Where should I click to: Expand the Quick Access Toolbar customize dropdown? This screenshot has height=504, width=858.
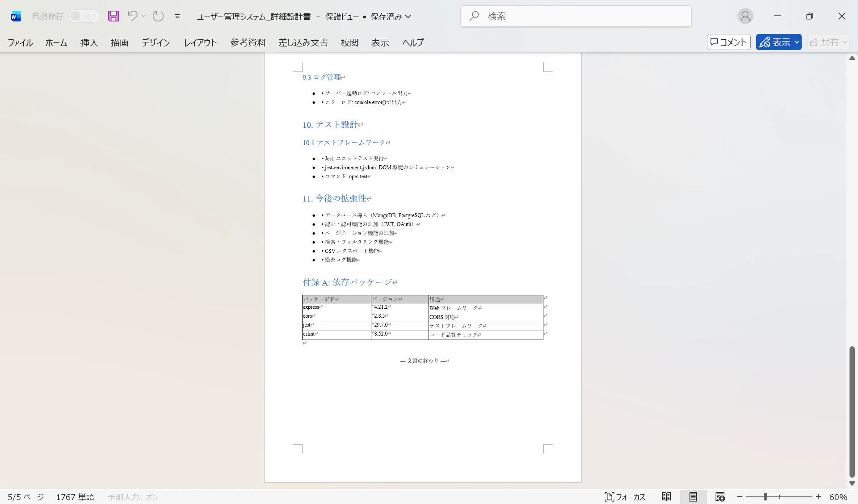pos(177,16)
